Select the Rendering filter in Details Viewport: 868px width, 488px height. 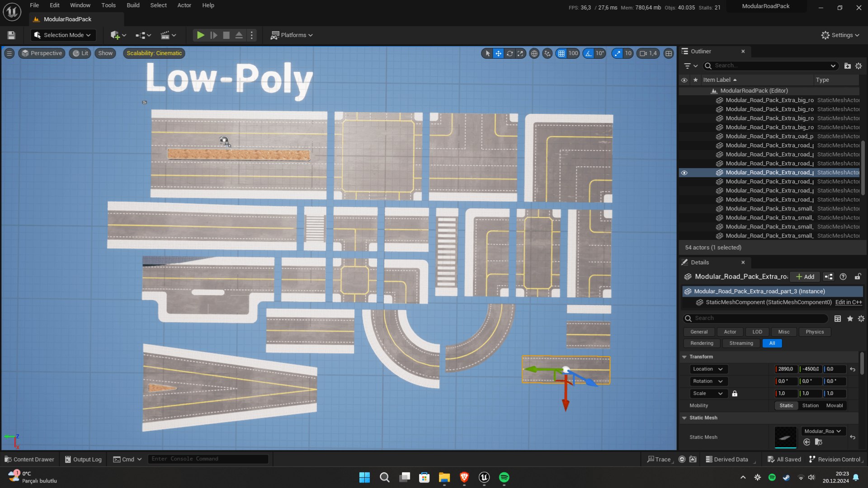tap(702, 343)
